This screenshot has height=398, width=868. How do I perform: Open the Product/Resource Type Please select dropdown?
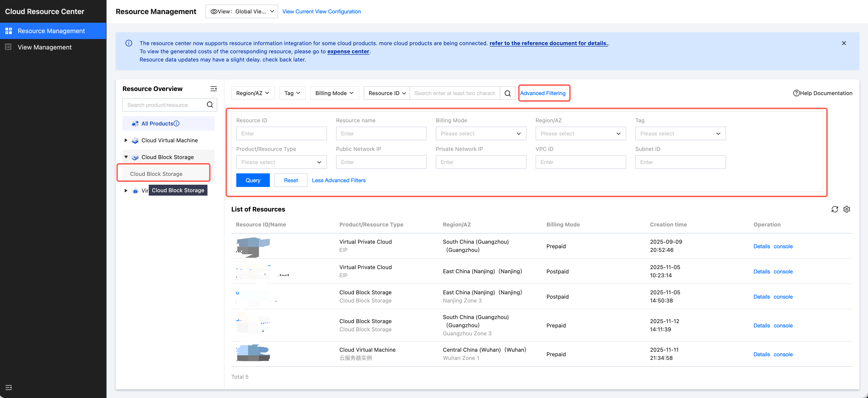281,162
